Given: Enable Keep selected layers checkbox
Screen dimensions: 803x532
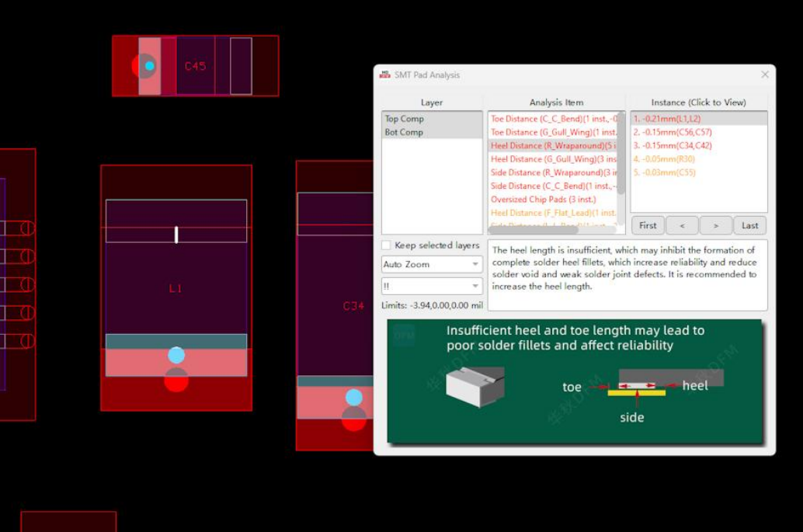Looking at the screenshot, I should pos(387,245).
